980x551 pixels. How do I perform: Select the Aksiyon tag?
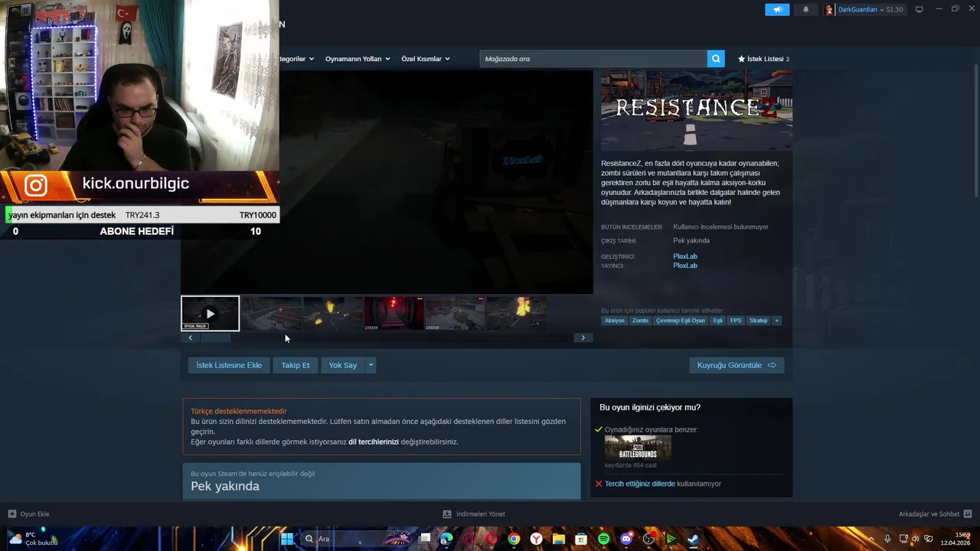pos(614,321)
